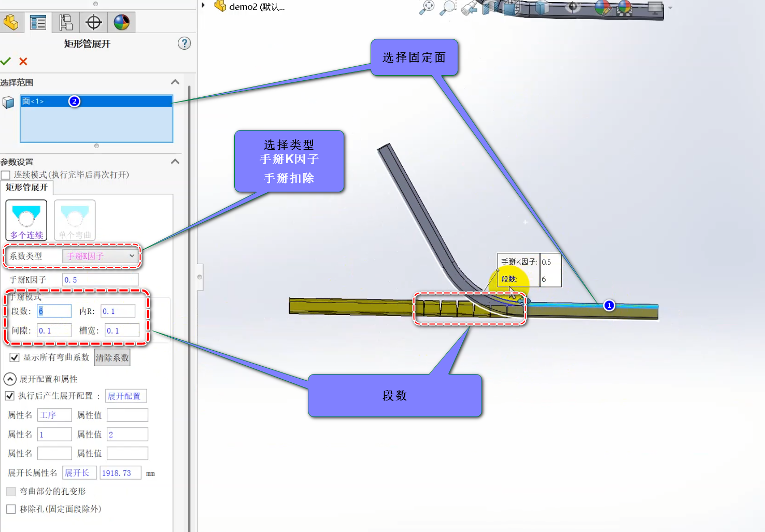Toggle 显示所有弯曲系数 checkbox
The image size is (765, 532).
point(15,357)
